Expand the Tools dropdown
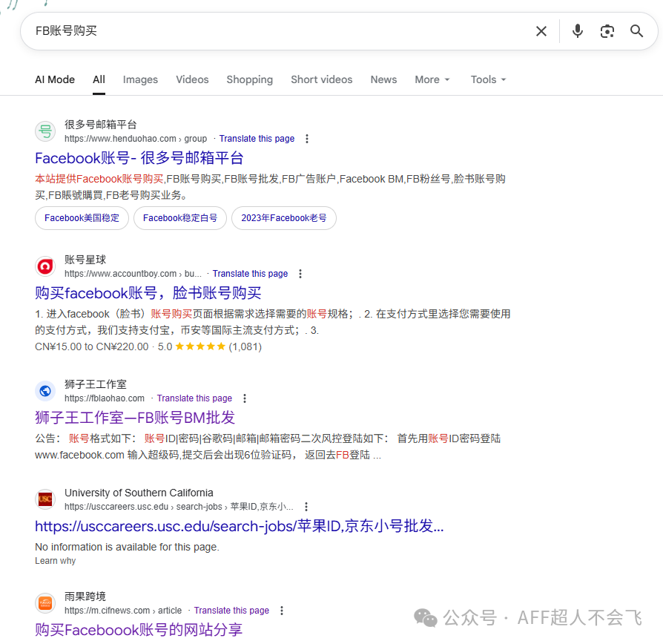663x644 pixels. [488, 79]
